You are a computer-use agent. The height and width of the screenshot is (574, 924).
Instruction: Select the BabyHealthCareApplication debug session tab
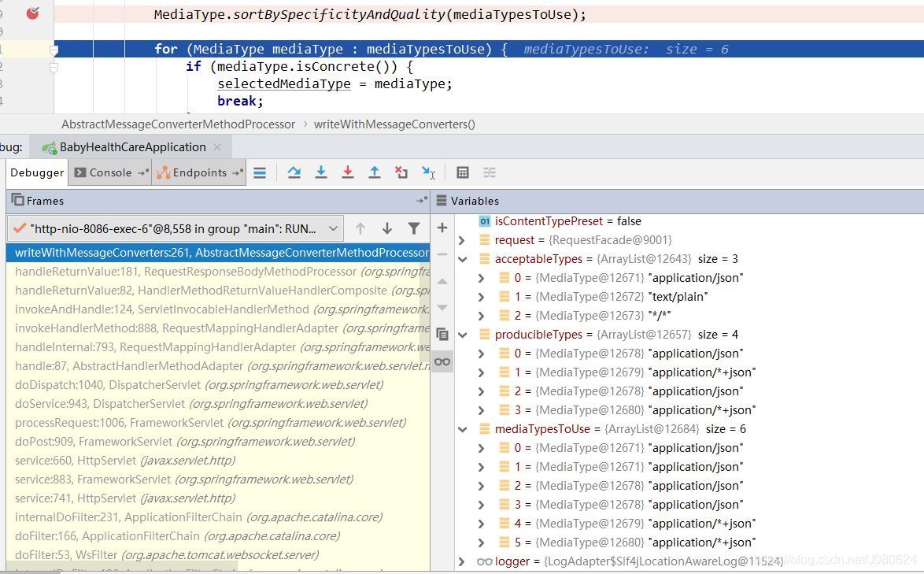[x=132, y=147]
